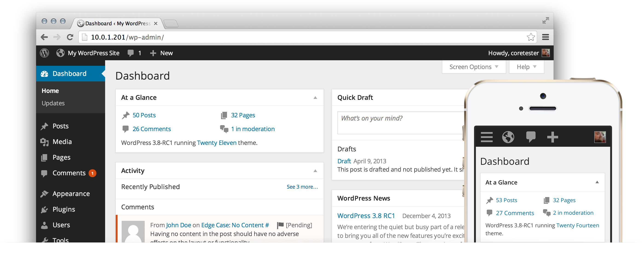Open the Chrome hamburger menu
Screen dimensions: 644x262
click(x=545, y=37)
